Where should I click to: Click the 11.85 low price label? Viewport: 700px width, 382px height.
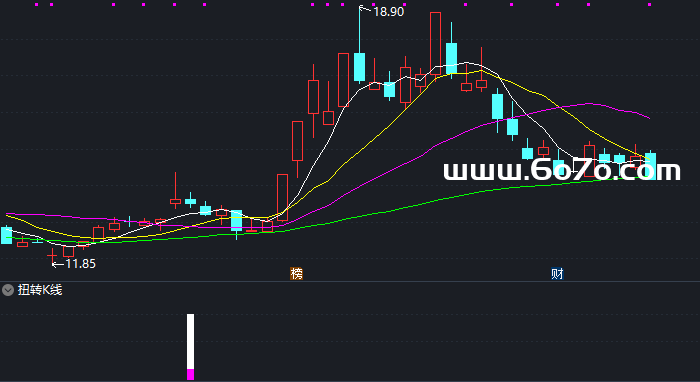[x=80, y=264]
